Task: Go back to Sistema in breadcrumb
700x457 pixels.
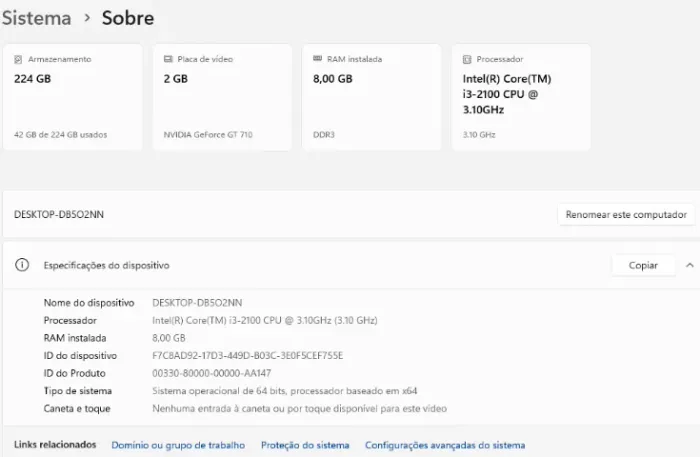Action: tap(37, 18)
